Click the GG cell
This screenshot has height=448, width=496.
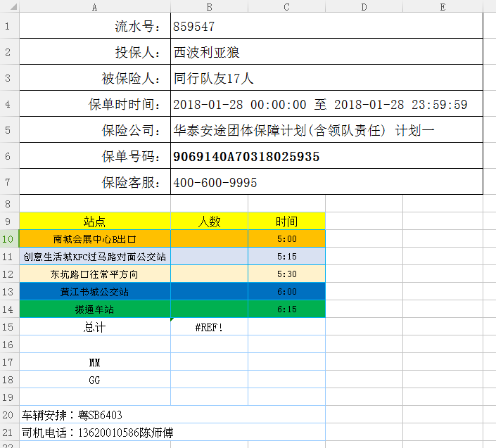coord(95,379)
